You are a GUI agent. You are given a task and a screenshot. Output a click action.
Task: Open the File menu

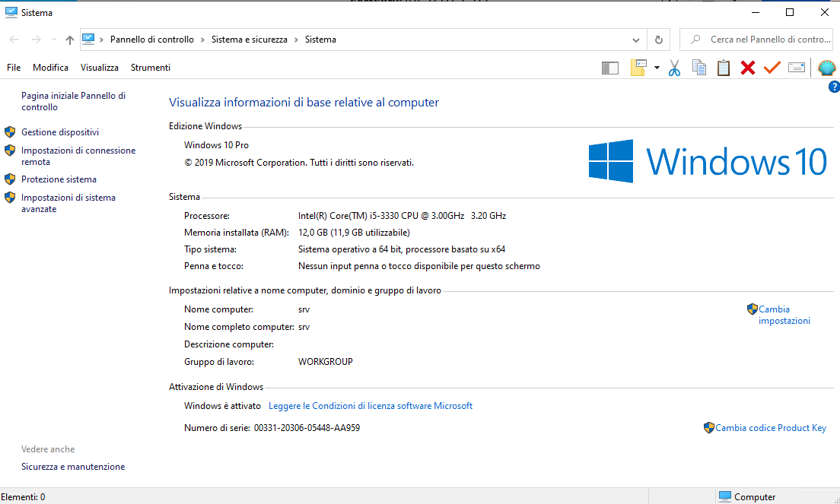[x=14, y=68]
